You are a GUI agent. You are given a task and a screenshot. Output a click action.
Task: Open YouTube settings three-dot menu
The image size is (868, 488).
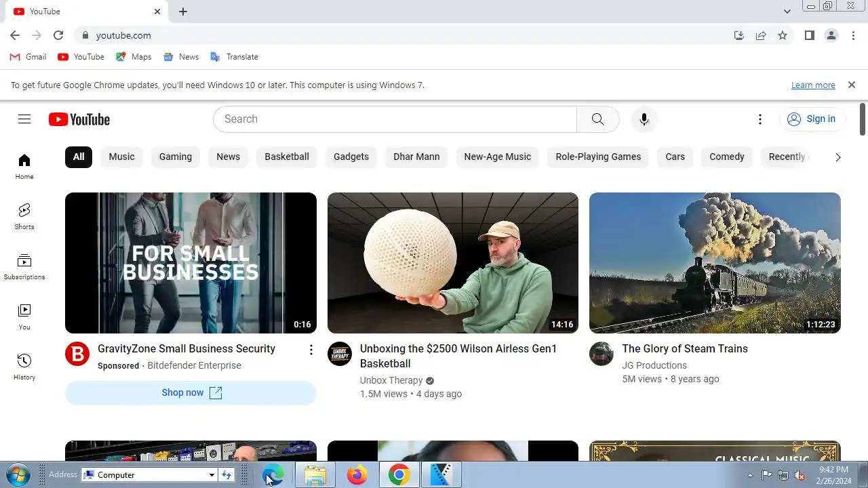(760, 119)
